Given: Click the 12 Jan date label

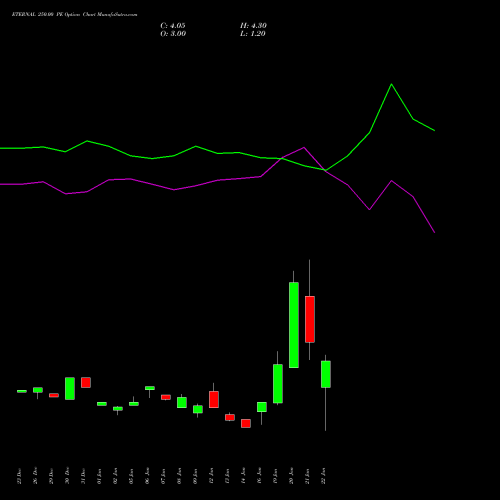Looking at the screenshot, I should (211, 476).
